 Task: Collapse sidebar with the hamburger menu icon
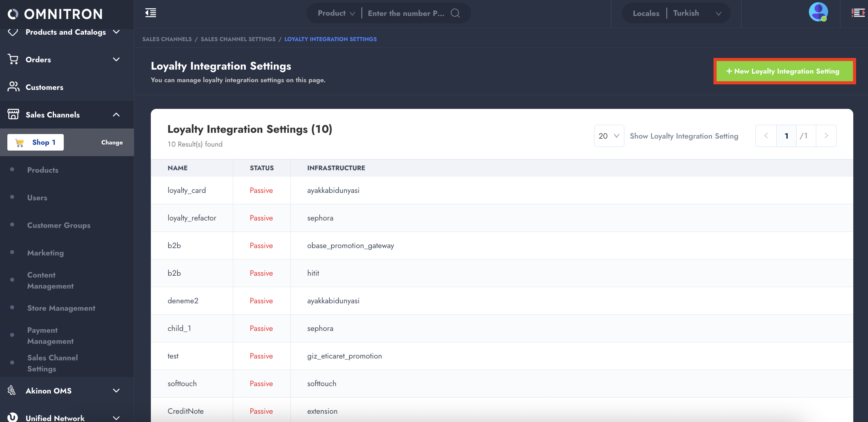[x=150, y=13]
